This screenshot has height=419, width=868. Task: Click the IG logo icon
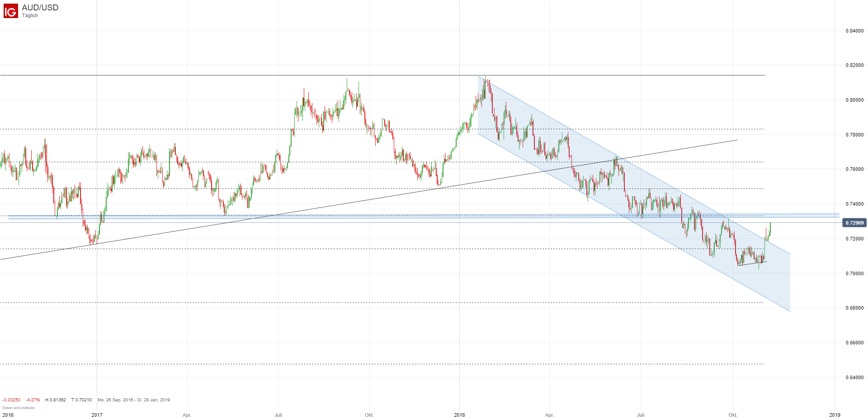coord(10,11)
